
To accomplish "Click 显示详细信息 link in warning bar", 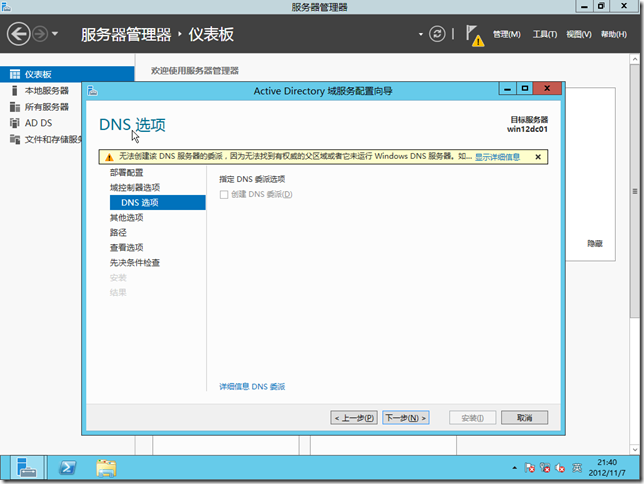I will pyautogui.click(x=497, y=157).
